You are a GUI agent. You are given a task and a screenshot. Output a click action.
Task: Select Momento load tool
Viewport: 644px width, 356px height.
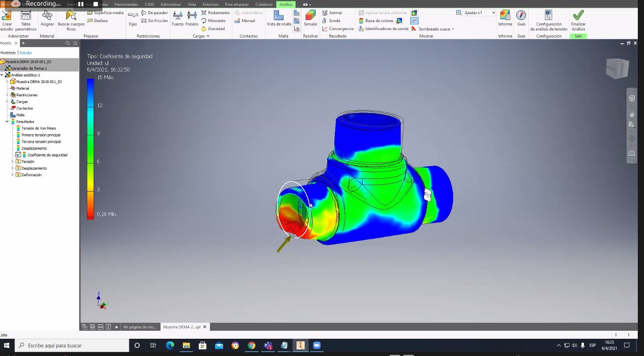[x=213, y=21]
